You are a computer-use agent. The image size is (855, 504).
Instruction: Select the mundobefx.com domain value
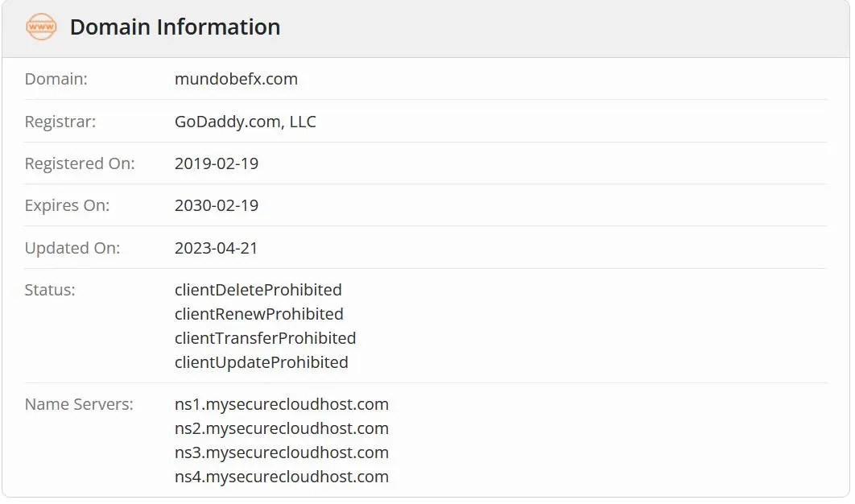(x=236, y=79)
